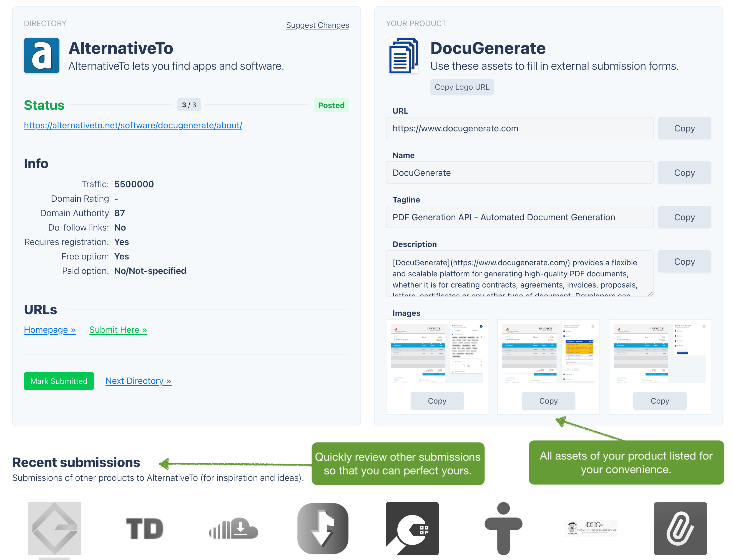This screenshot has height=560, width=733.
Task: Copy the third invoice image
Action: tap(659, 401)
